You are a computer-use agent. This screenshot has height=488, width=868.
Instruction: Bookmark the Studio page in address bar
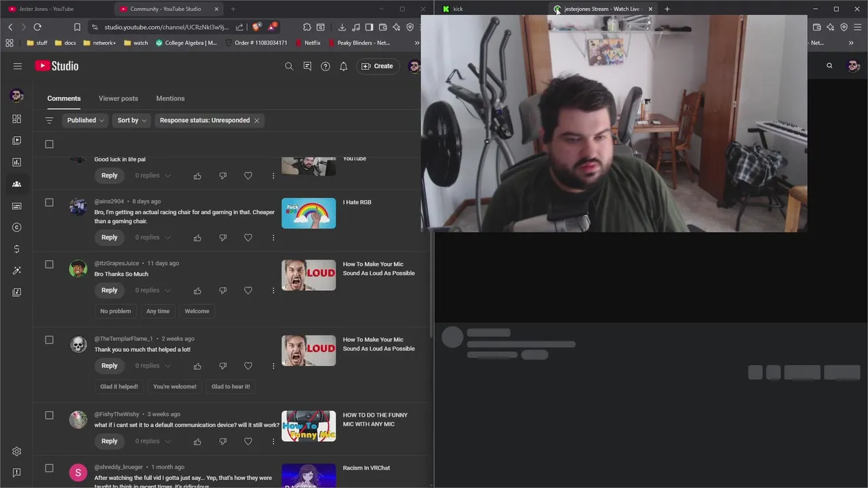pyautogui.click(x=77, y=27)
